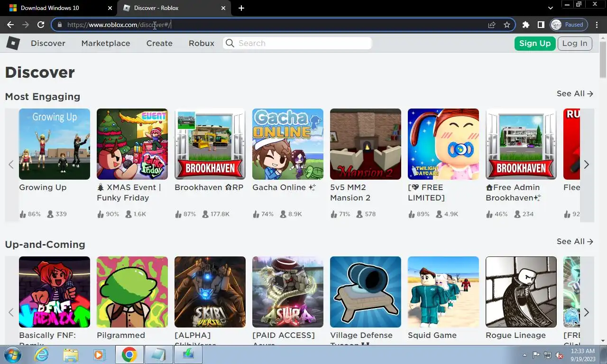Open FREE LIMITED Twilight Daycare thumbnail
Image resolution: width=607 pixels, height=364 pixels.
pos(443,144)
